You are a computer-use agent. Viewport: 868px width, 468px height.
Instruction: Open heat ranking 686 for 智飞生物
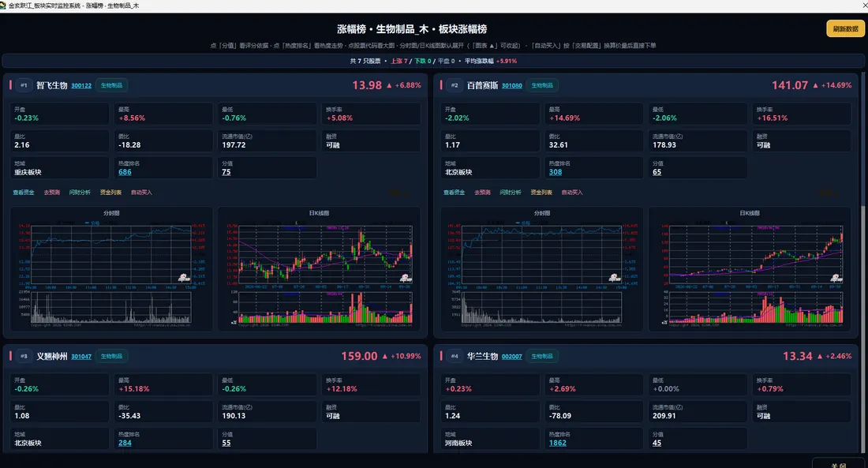(x=125, y=172)
